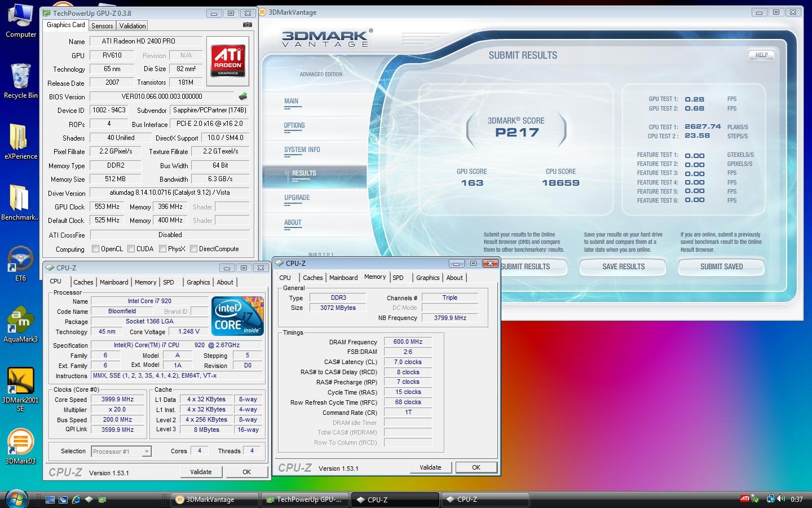Screen dimensions: 812x508
Task: Click the Windows Start orb
Action: click(x=16, y=499)
